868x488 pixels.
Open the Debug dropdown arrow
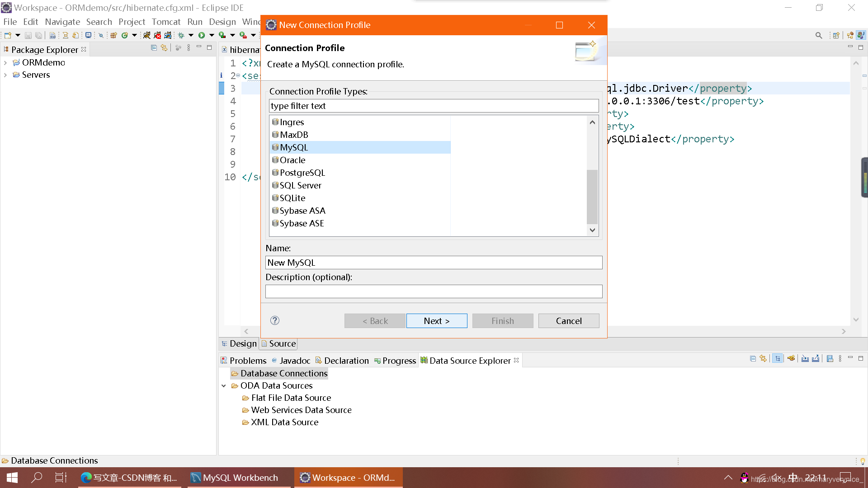(191, 35)
